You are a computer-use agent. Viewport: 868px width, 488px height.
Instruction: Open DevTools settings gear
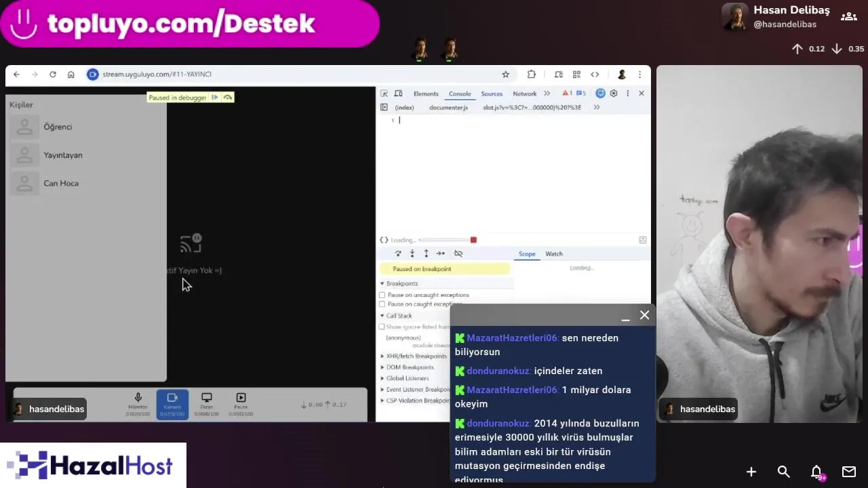(x=614, y=94)
